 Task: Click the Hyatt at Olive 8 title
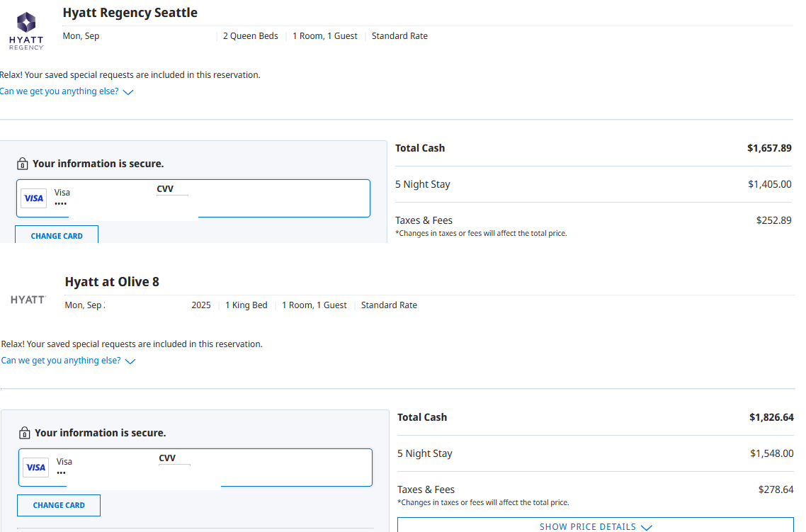(x=112, y=282)
